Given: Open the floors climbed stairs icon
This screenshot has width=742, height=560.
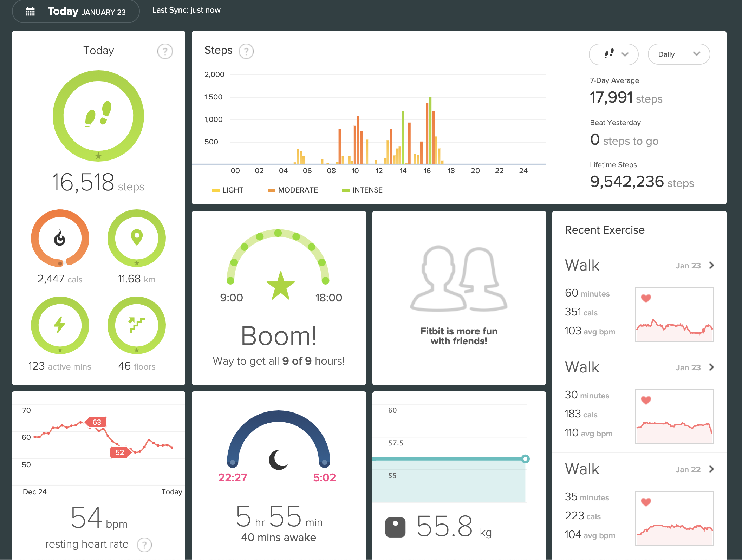Looking at the screenshot, I should 137,325.
